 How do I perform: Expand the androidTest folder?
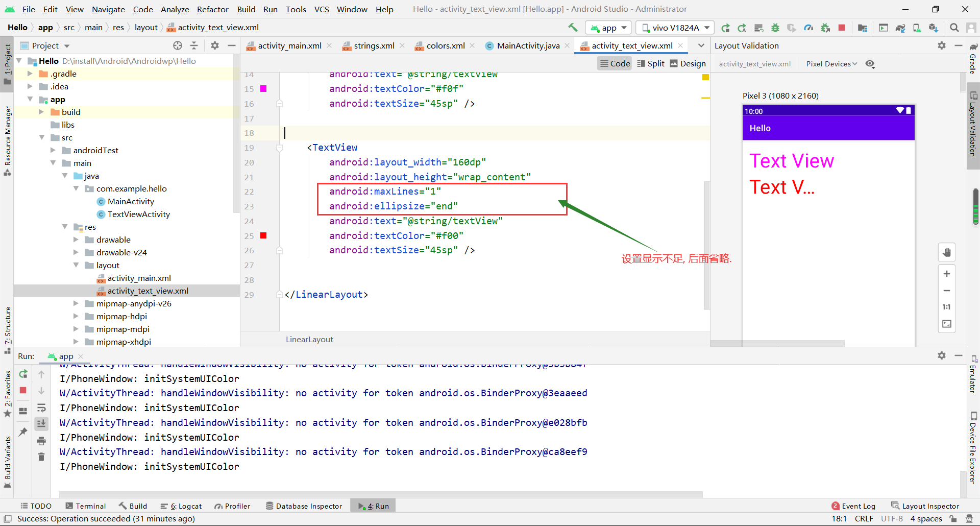pos(53,150)
